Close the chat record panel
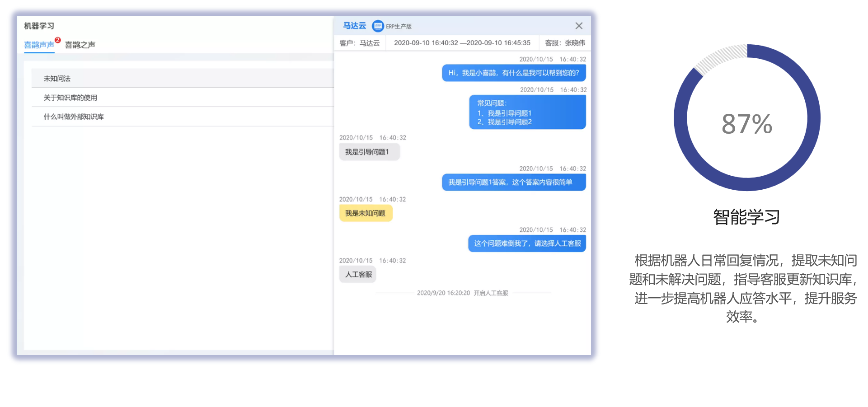 [579, 26]
